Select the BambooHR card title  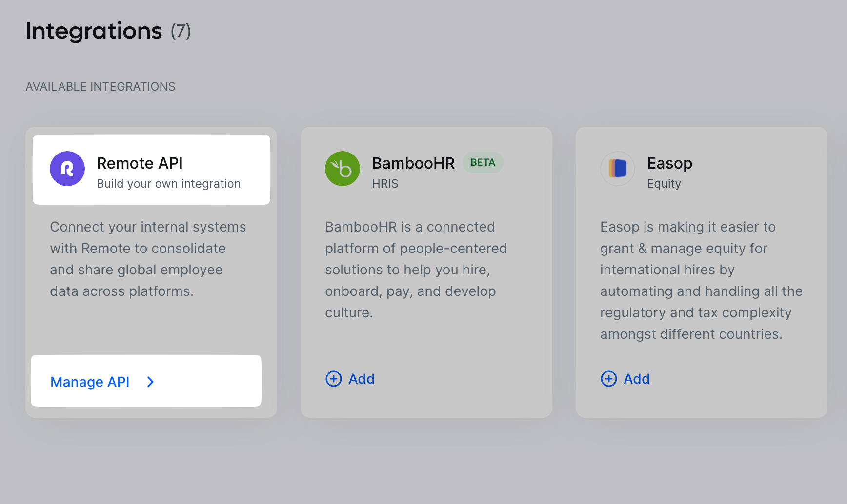(413, 163)
